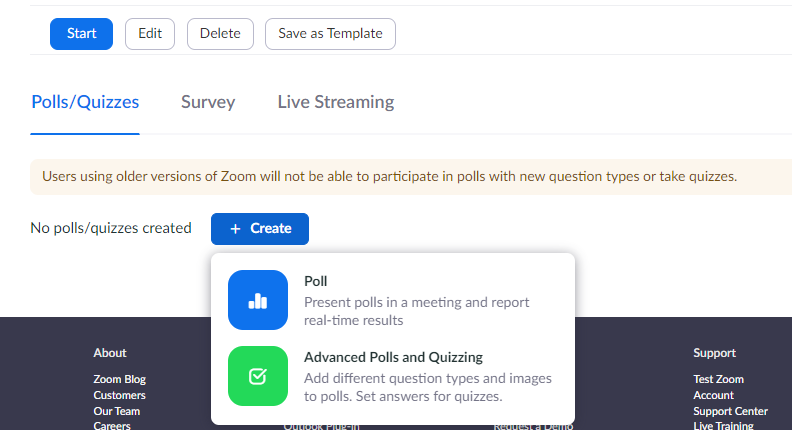Click the Delete button

pyautogui.click(x=220, y=33)
